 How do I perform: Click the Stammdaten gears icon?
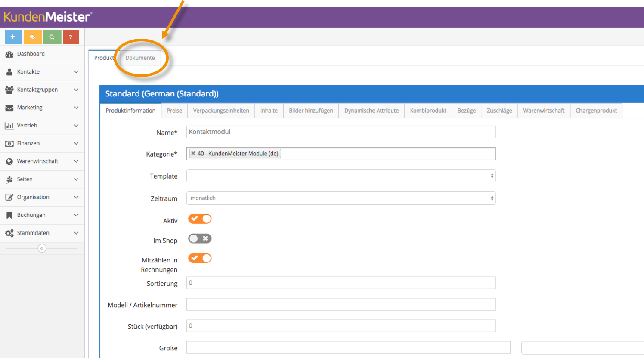click(x=9, y=233)
